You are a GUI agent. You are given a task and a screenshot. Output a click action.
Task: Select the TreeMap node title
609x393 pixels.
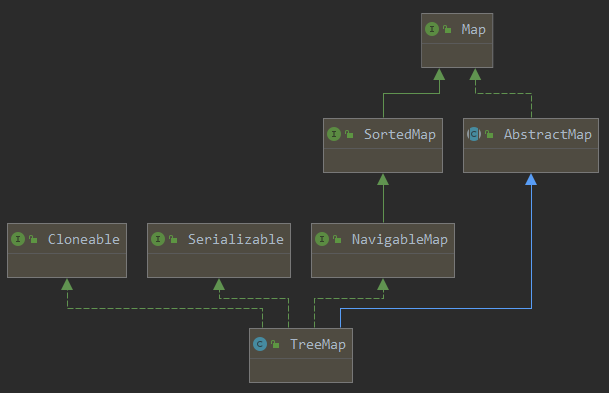click(x=318, y=345)
